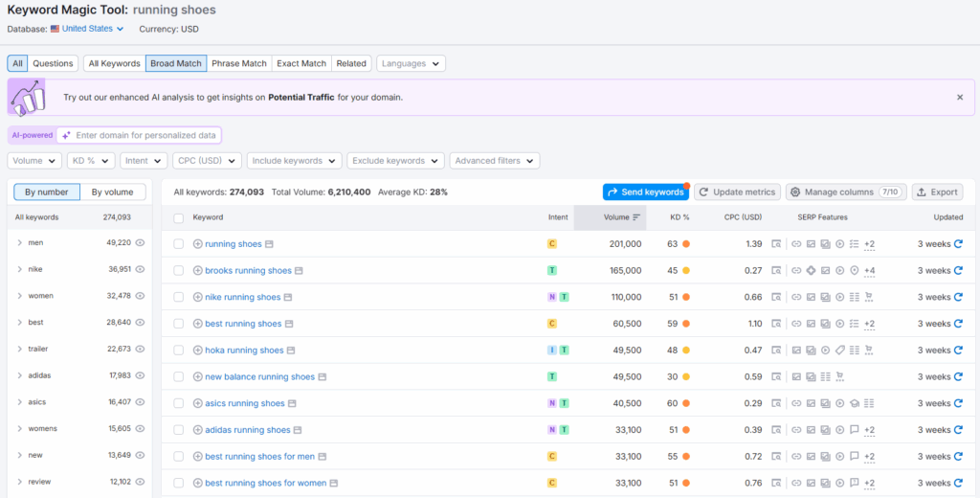Change the United States database dropdown
Screen dimensions: 980x498
(x=87, y=29)
